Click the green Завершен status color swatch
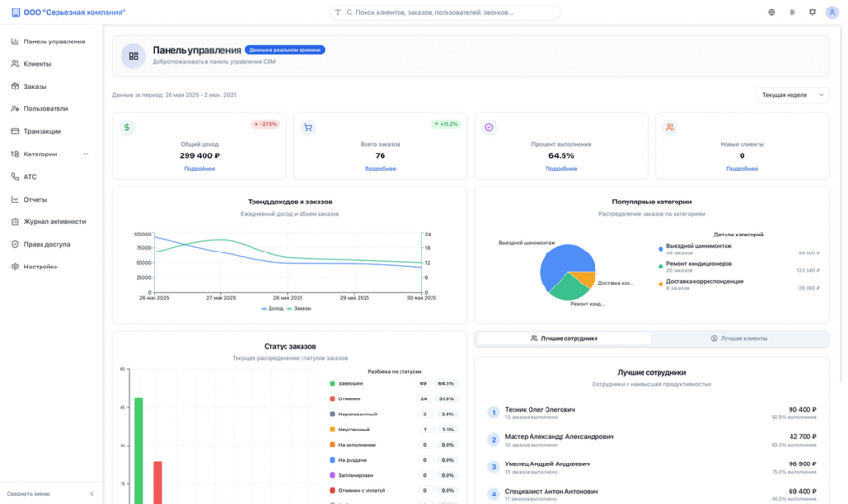Viewport: 848px width, 504px height. pos(333,384)
